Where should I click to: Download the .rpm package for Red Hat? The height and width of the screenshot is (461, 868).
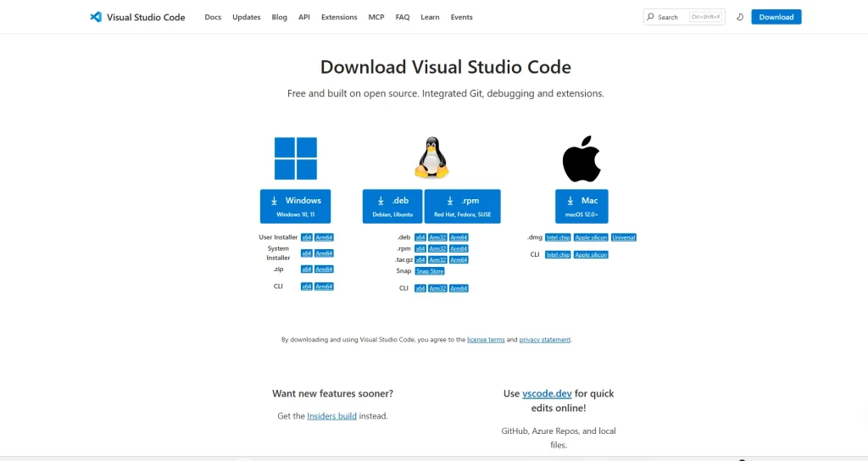(462, 206)
